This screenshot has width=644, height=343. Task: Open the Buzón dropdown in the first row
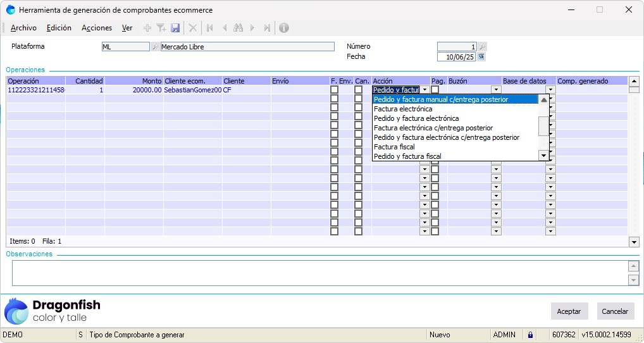pyautogui.click(x=496, y=90)
